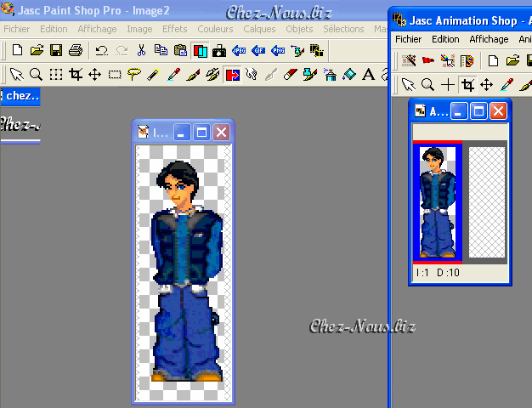This screenshot has height=408, width=532.
Task: Select the Mover tool in Animation Shop
Action: [487, 84]
